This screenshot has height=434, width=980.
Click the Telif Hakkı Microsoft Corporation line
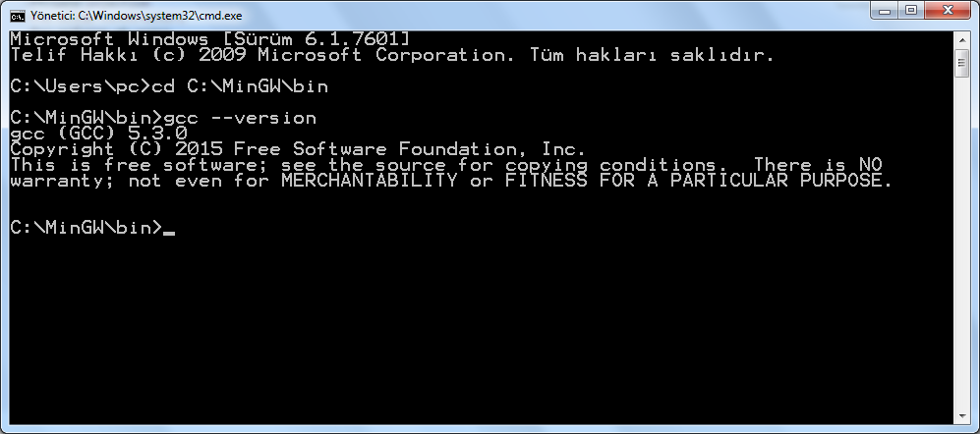(392, 55)
